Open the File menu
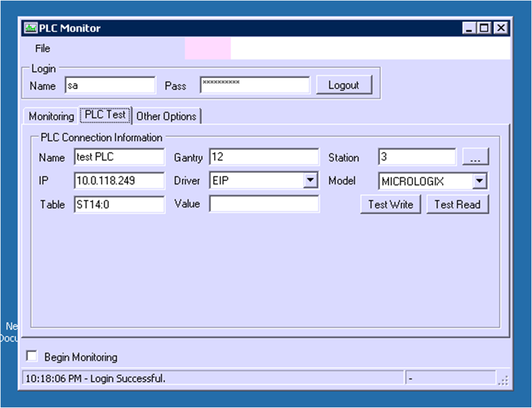This screenshot has height=408, width=532. 42,49
